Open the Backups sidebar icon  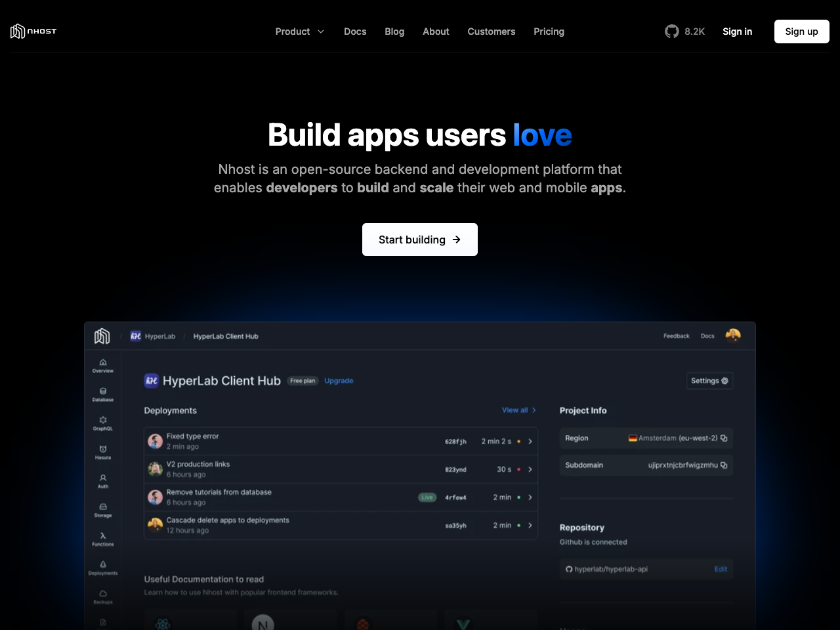point(103,597)
